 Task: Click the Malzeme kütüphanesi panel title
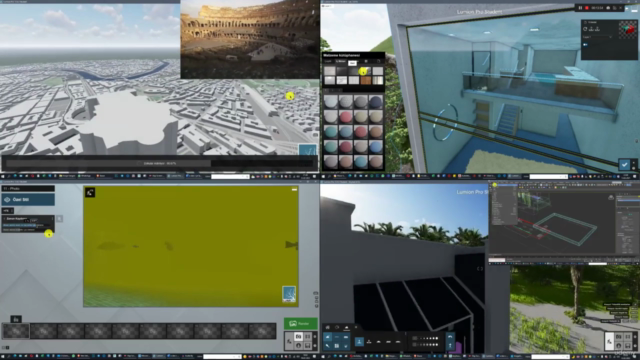342,55
